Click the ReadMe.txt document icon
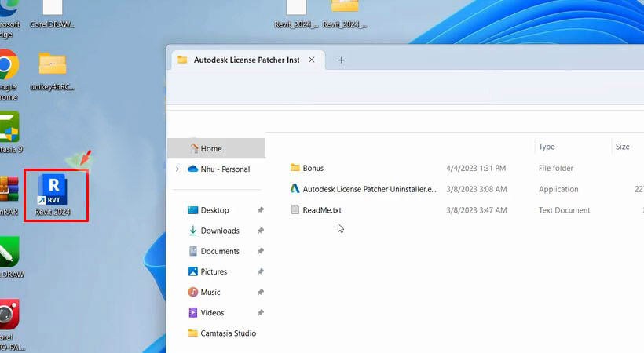The image size is (644, 353). [x=295, y=209]
